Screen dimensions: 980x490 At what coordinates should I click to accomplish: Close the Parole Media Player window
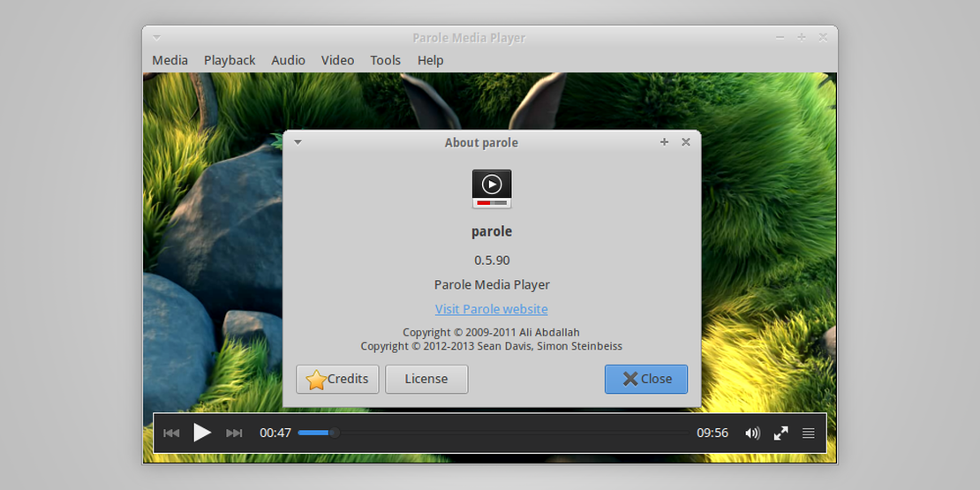pos(823,37)
